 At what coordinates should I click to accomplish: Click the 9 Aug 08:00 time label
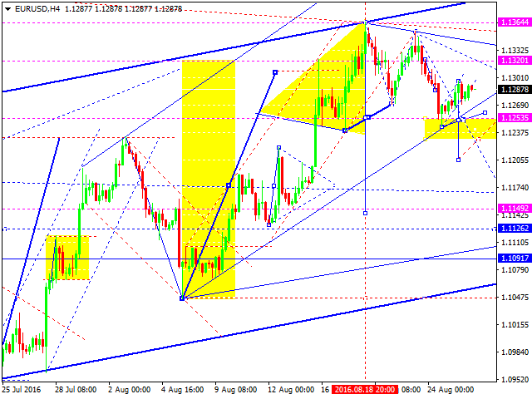(236, 390)
